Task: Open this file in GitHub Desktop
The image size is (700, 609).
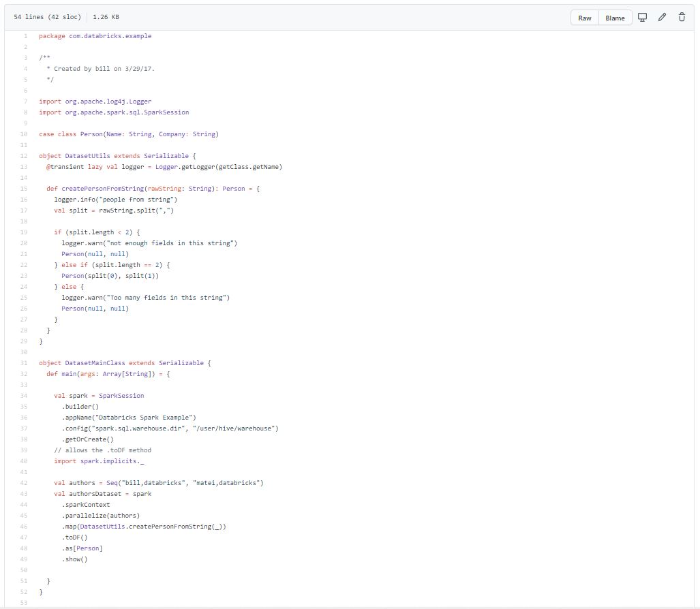Action: (642, 18)
